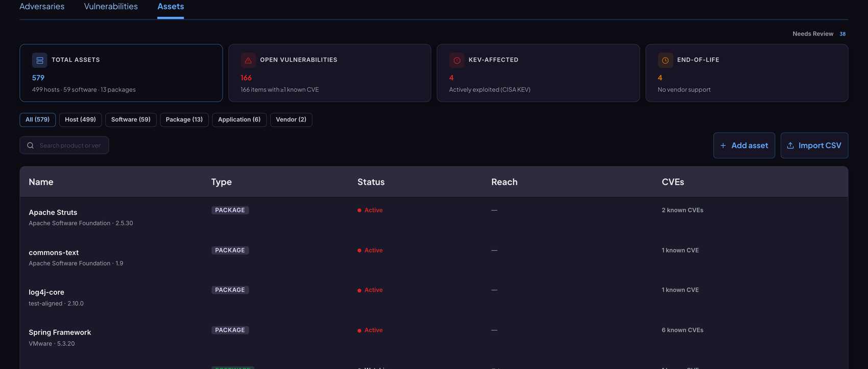Click red status dot for commons-text
Image resolution: width=868 pixels, height=369 pixels.
[359, 250]
